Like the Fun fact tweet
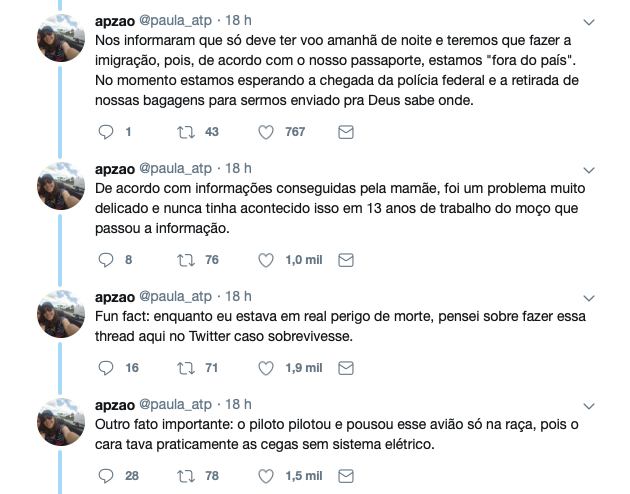 click(x=266, y=368)
